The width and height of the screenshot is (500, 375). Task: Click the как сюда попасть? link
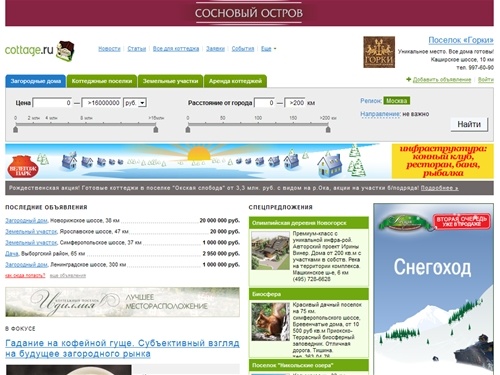[x=25, y=275]
